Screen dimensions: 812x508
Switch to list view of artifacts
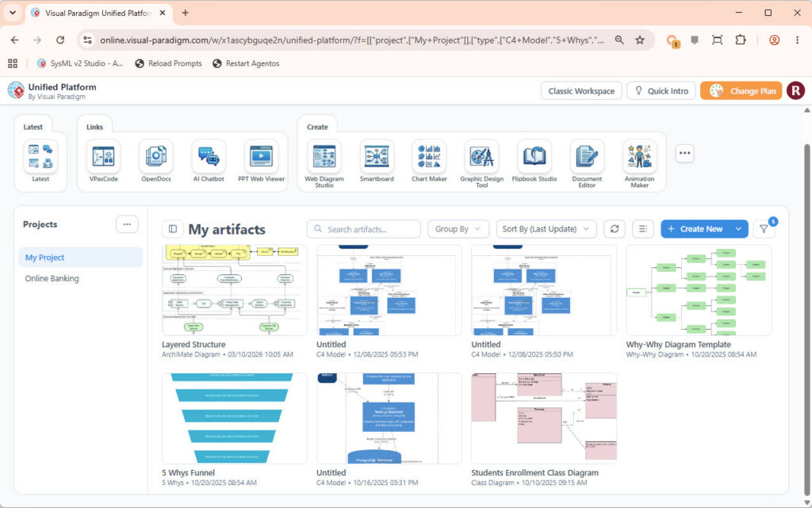[642, 229]
